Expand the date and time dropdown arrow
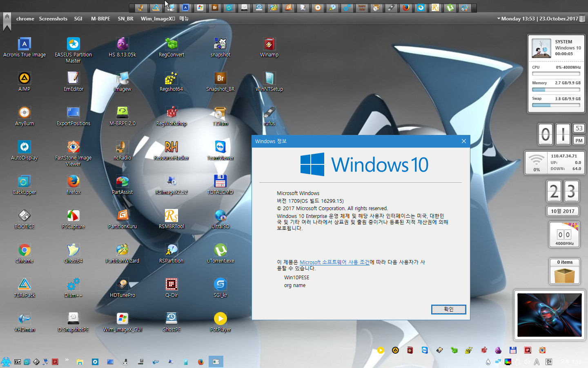 pyautogui.click(x=499, y=19)
